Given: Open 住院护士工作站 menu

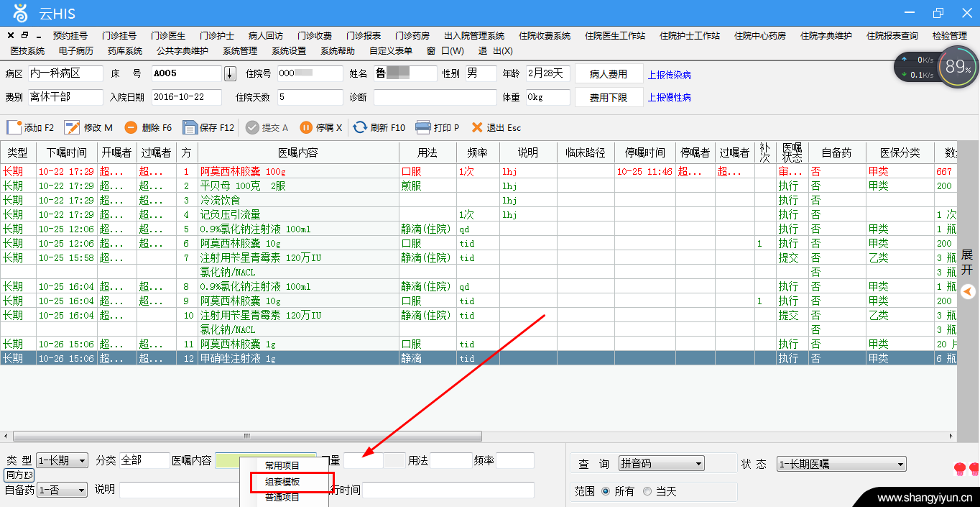Looking at the screenshot, I should tap(690, 35).
